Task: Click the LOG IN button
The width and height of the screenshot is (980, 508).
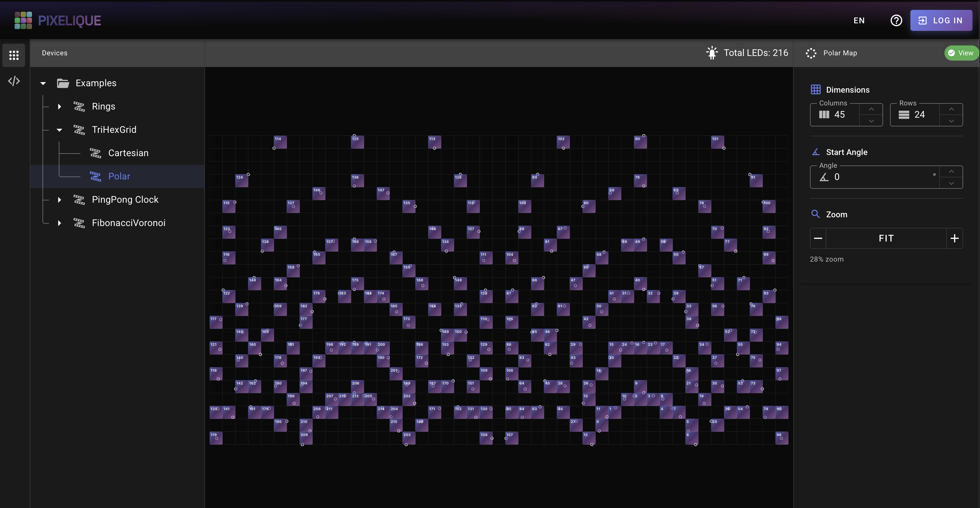Action: (941, 20)
